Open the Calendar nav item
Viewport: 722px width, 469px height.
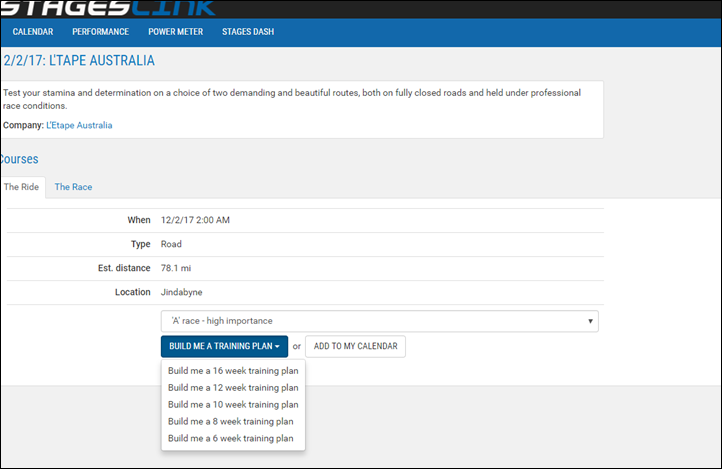pyautogui.click(x=32, y=32)
